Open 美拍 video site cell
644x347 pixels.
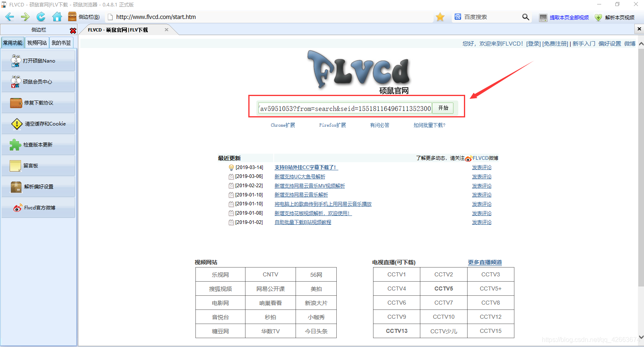coord(316,289)
